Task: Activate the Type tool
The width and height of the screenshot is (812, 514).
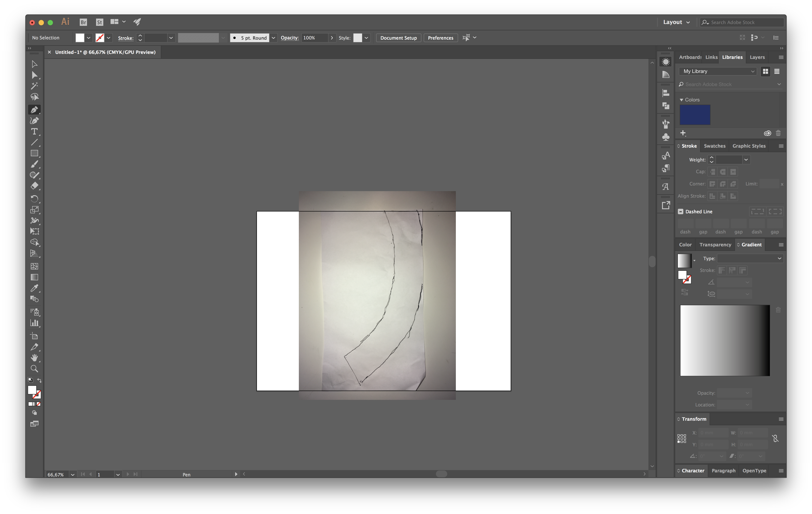Action: [34, 132]
